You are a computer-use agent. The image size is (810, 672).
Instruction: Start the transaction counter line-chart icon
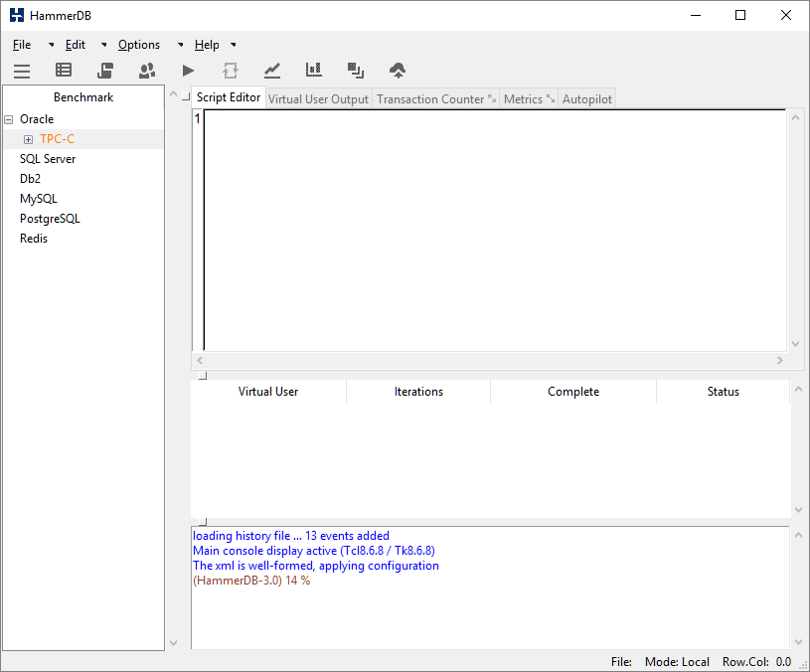click(272, 71)
